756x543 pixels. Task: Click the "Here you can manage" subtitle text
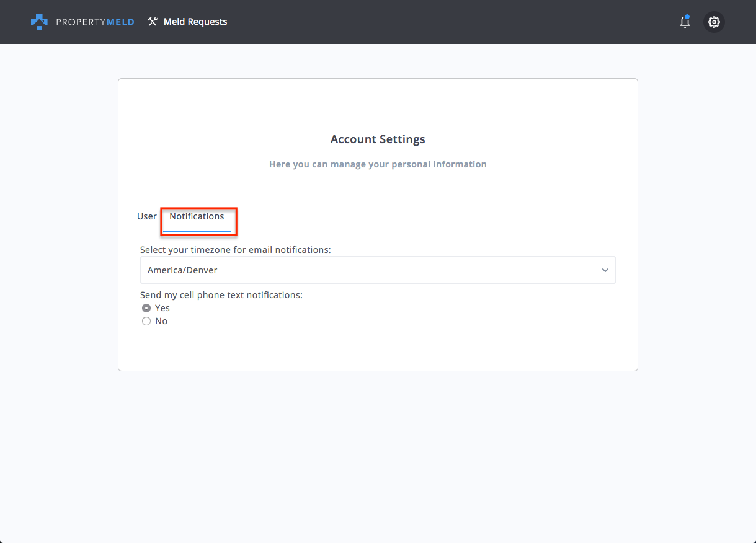378,164
